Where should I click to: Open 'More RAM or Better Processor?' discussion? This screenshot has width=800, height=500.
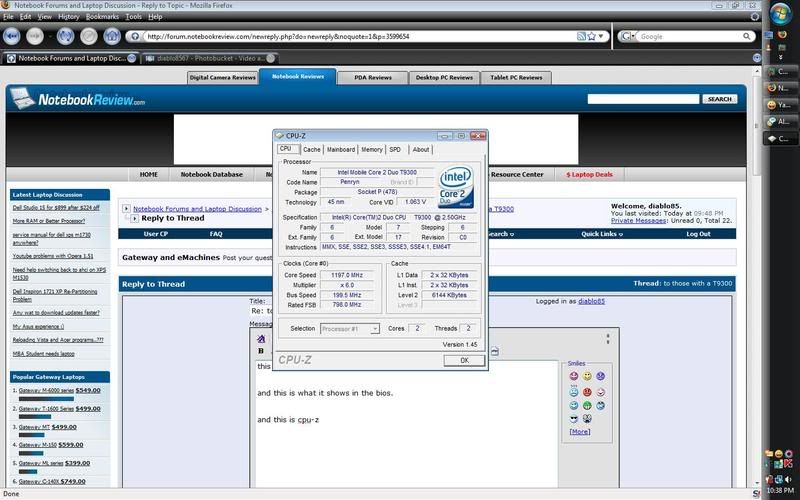tap(48, 221)
